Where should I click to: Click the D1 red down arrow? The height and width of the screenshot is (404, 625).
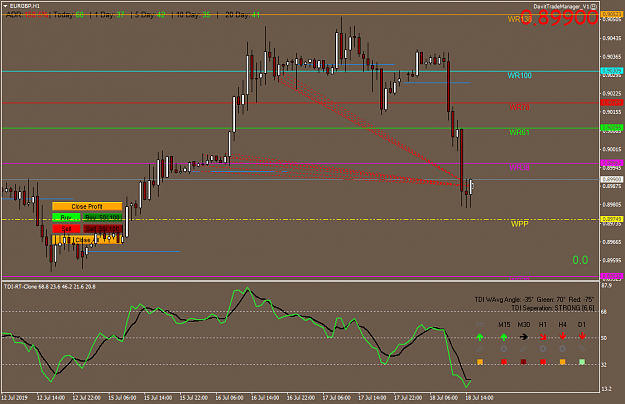[582, 337]
